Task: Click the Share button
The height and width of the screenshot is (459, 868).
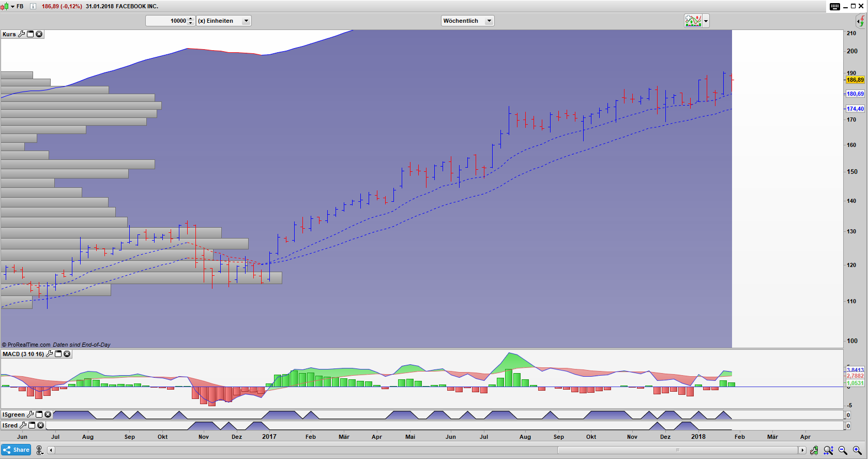Action: pyautogui.click(x=16, y=450)
